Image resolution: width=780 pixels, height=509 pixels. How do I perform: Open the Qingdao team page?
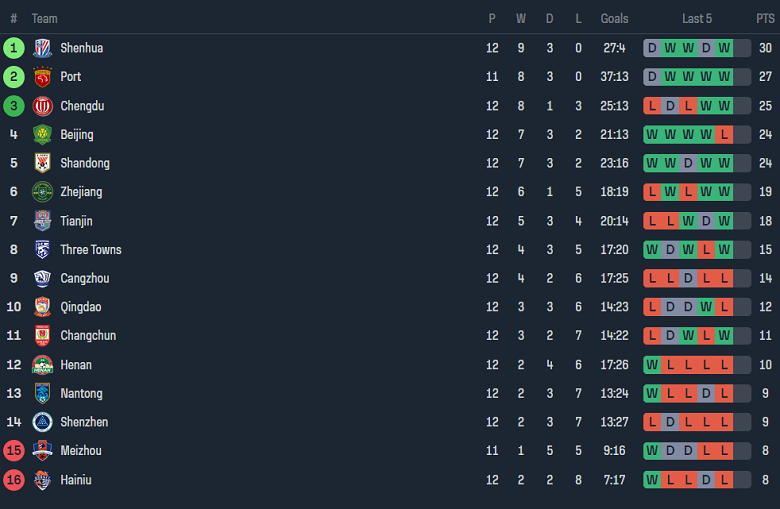point(80,307)
